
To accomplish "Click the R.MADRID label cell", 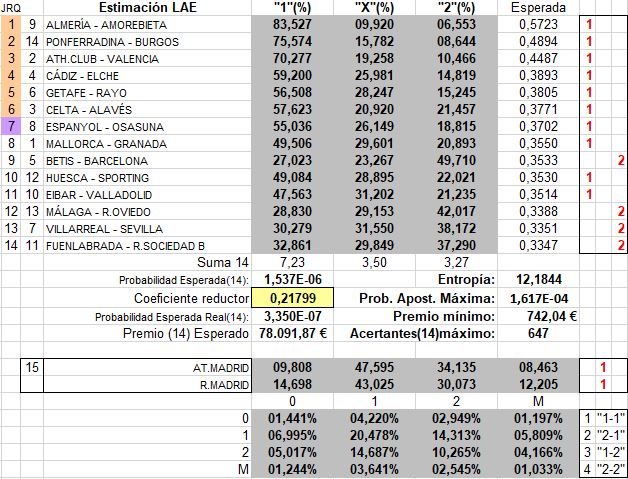I will click(147, 384).
